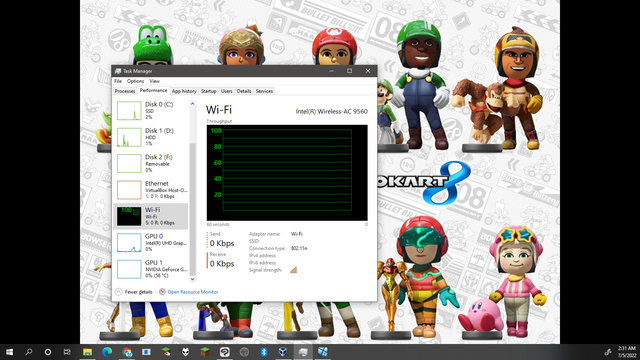Switch to the Services tab
The width and height of the screenshot is (640, 360).
click(264, 91)
